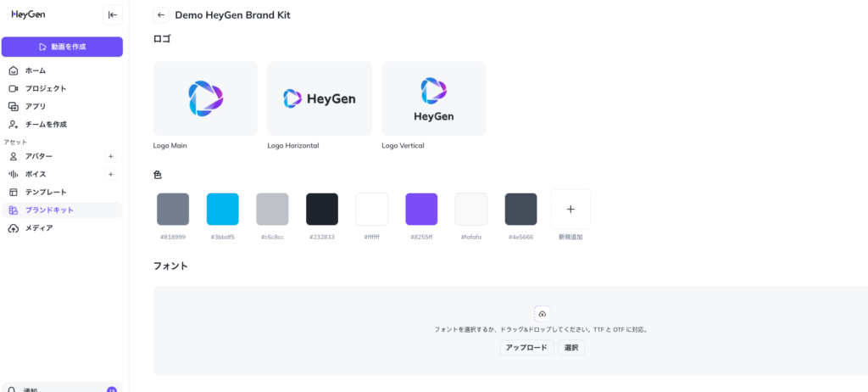Add a new avatar with the plus button
Screen dimensions: 868x392
[111, 156]
